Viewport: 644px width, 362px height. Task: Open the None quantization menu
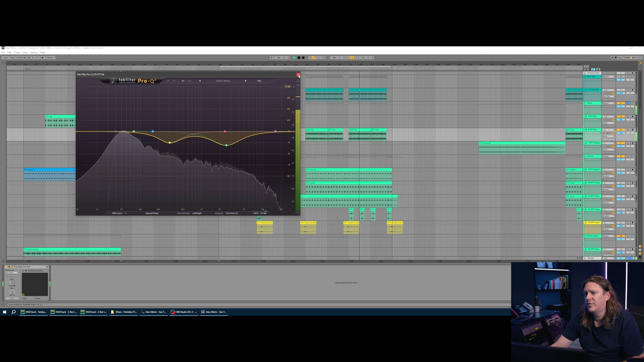(51, 58)
